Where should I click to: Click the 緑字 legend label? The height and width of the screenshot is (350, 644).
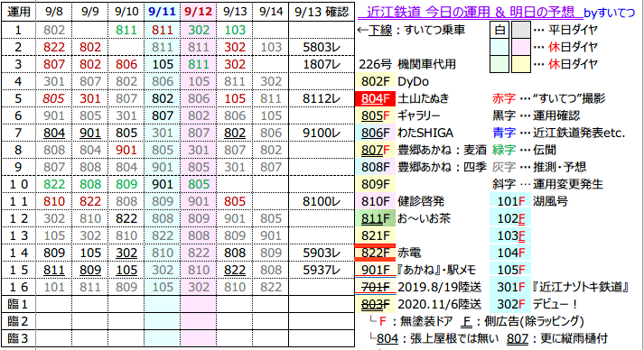pyautogui.click(x=503, y=150)
